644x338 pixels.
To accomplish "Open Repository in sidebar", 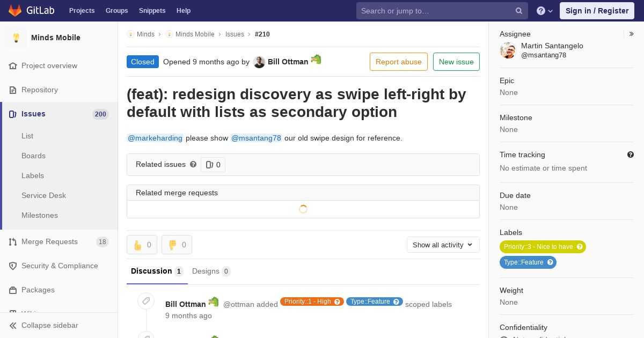I will tap(40, 90).
